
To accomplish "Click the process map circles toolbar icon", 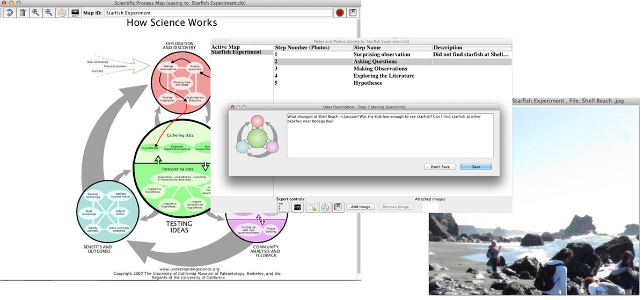I will pos(62,12).
